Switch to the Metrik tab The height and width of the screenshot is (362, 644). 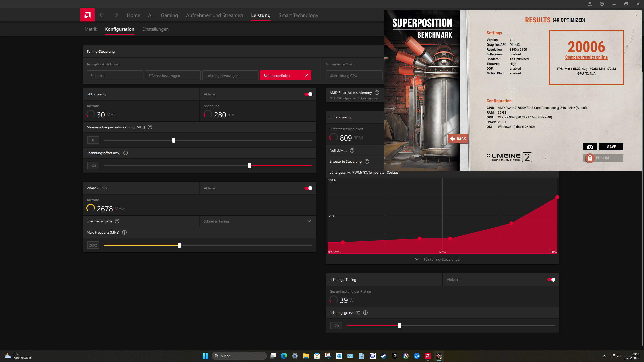coord(91,29)
